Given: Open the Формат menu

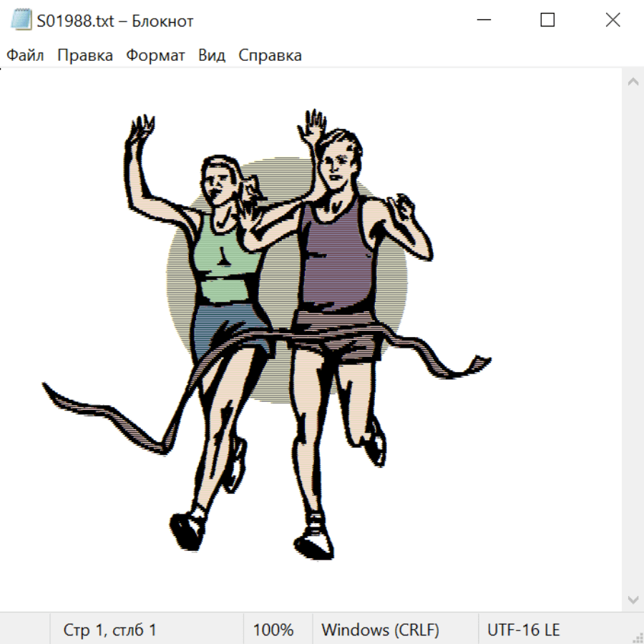Looking at the screenshot, I should (155, 56).
